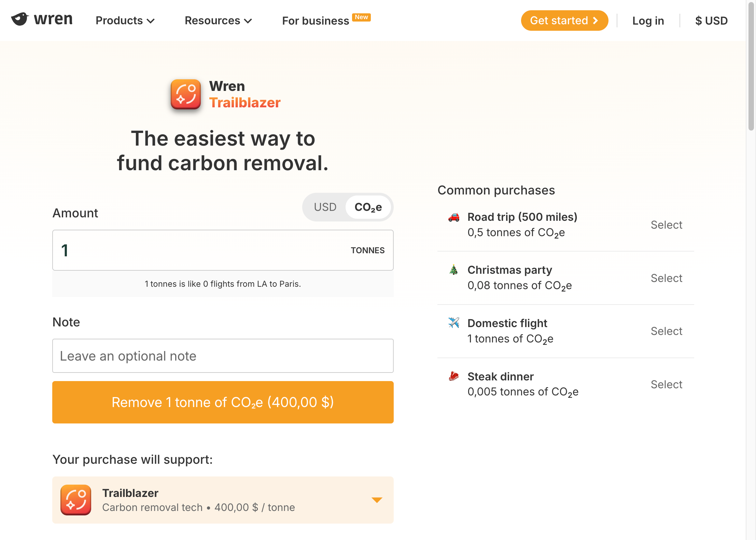Image resolution: width=756 pixels, height=540 pixels.
Task: Click the airplane domestic flight icon
Action: (x=454, y=323)
